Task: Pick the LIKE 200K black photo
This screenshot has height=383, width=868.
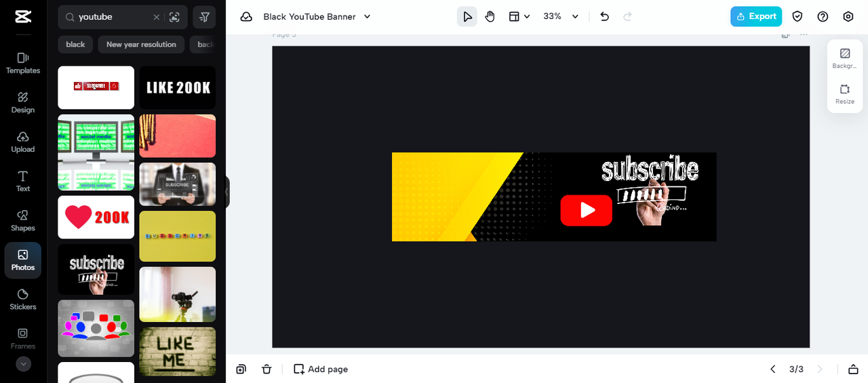Action: 178,87
